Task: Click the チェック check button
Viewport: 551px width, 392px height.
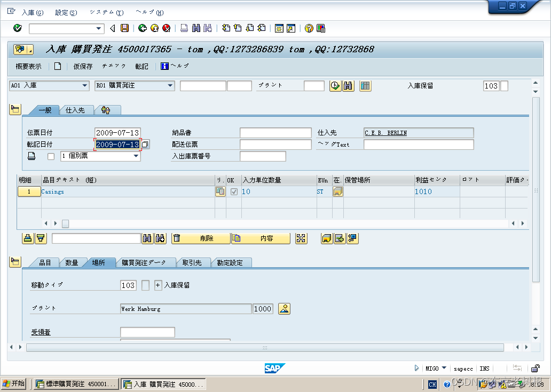Action: tap(114, 66)
